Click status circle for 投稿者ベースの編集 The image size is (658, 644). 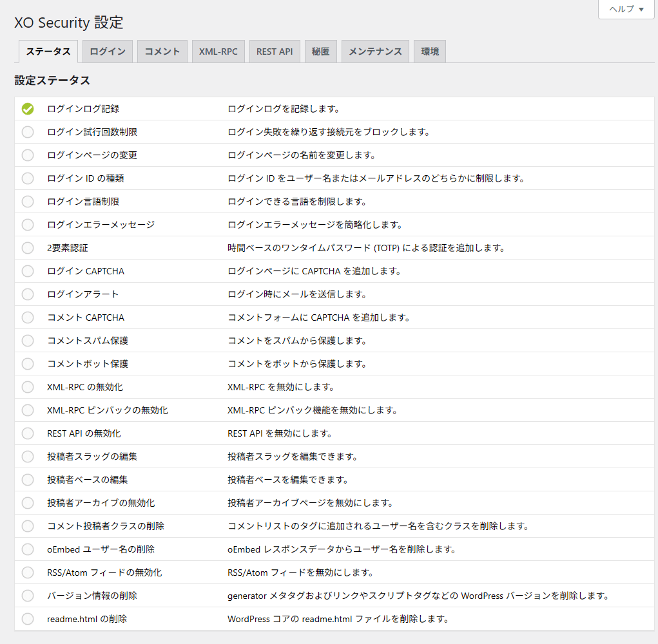(x=28, y=480)
